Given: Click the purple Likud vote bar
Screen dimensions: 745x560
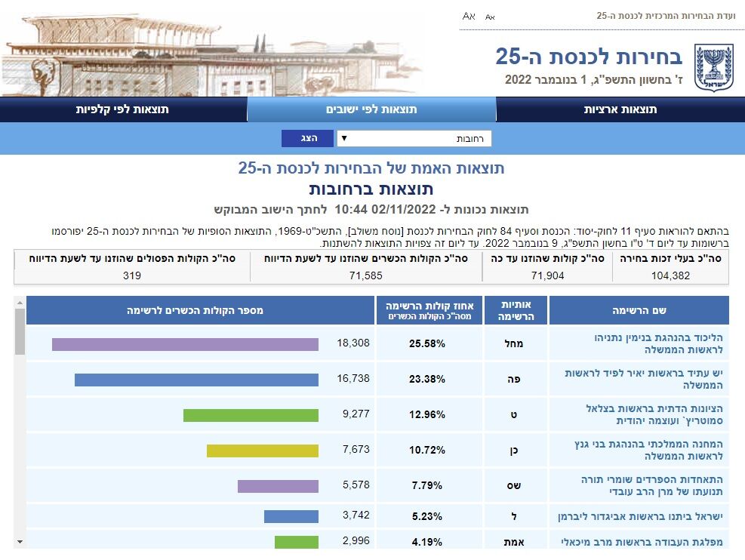Looking at the screenshot, I should tap(185, 344).
